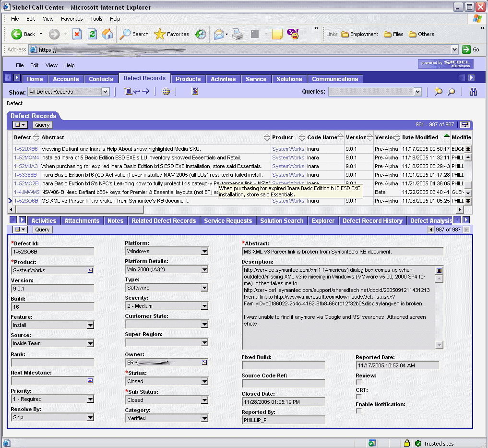488x448 pixels.
Task: Open the Description field editor icon
Action: click(439, 270)
